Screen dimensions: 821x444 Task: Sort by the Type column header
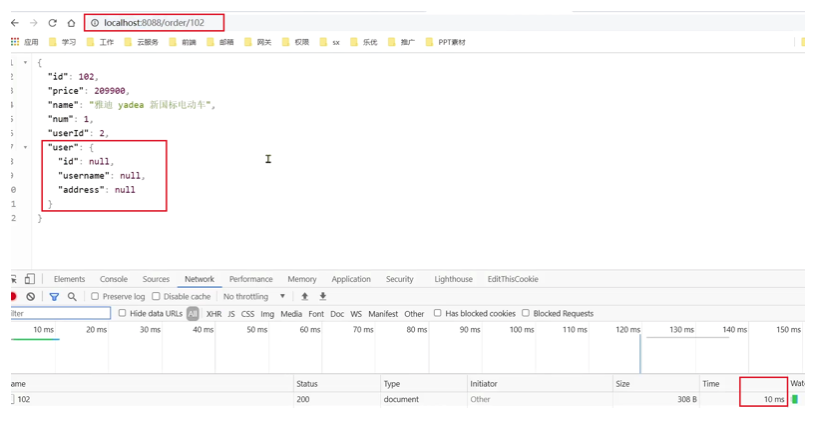(424, 384)
